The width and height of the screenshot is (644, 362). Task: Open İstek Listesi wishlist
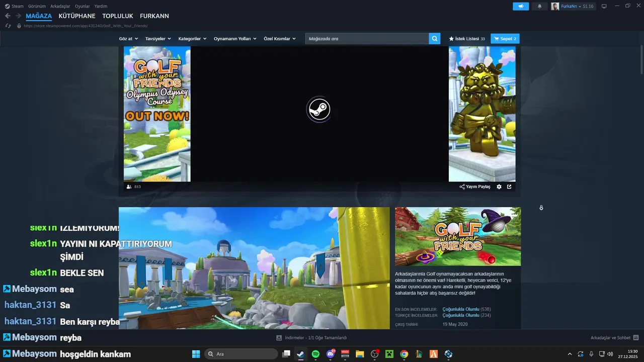467,39
